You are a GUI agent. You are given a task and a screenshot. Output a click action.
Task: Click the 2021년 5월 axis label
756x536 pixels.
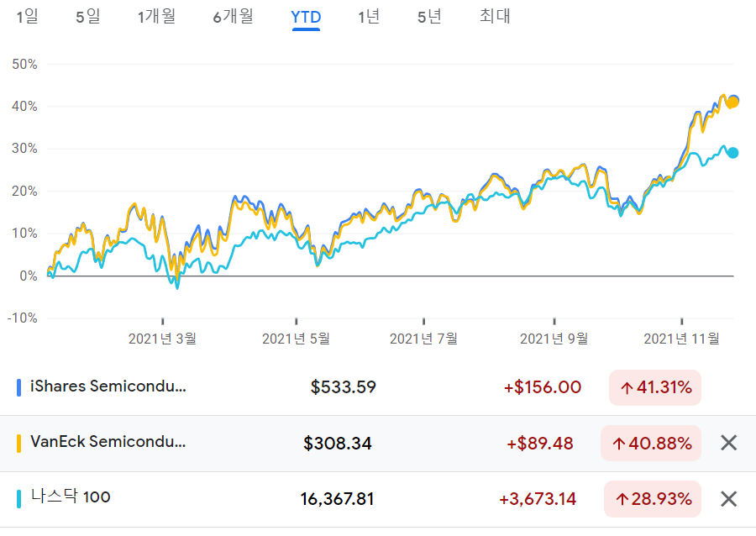tap(296, 339)
